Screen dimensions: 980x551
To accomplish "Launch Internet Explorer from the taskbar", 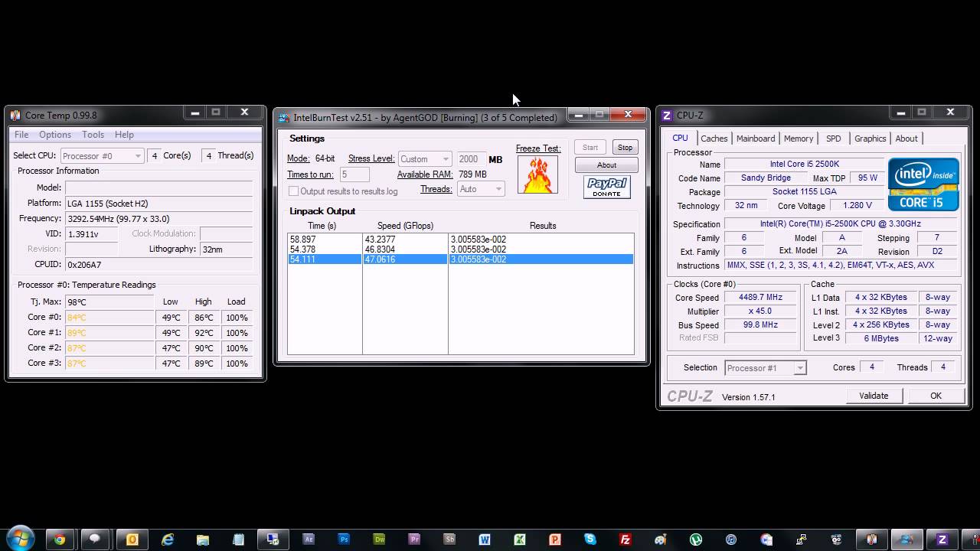I will [168, 539].
